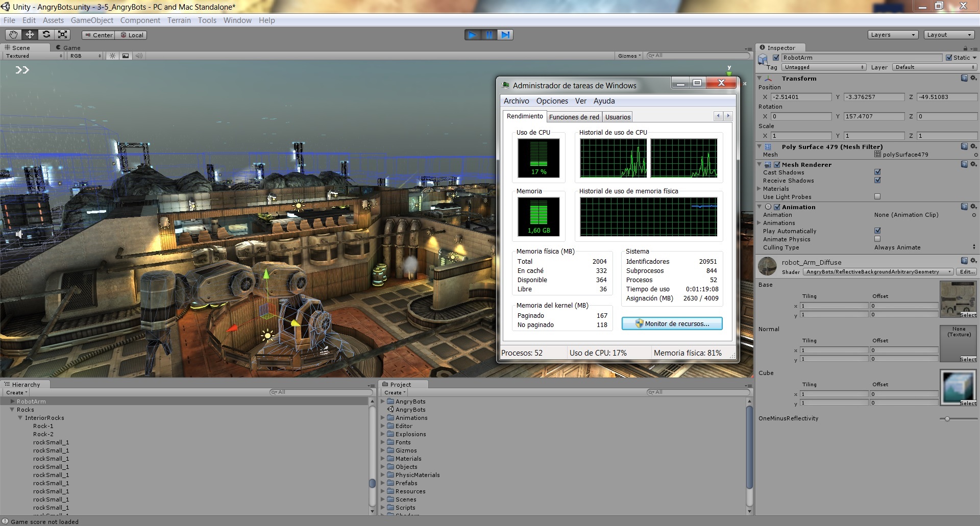Viewport: 980px width, 526px height.
Task: Click the shader Edit button
Action: pos(967,272)
